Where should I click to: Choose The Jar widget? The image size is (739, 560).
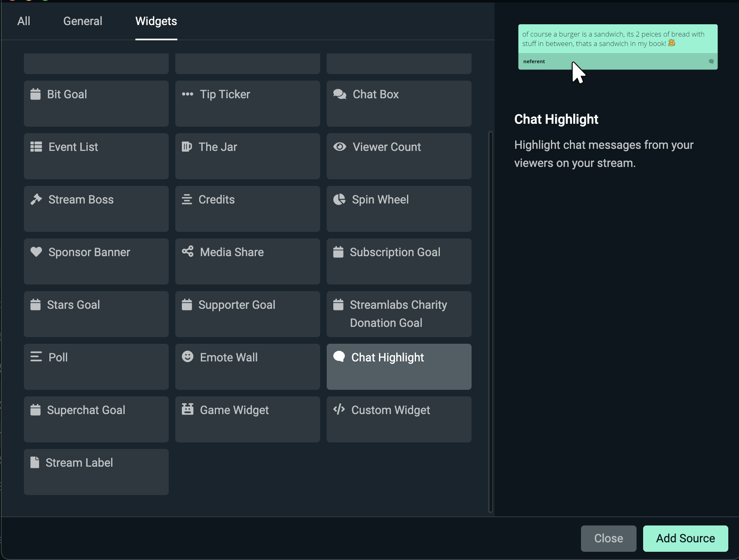247,156
